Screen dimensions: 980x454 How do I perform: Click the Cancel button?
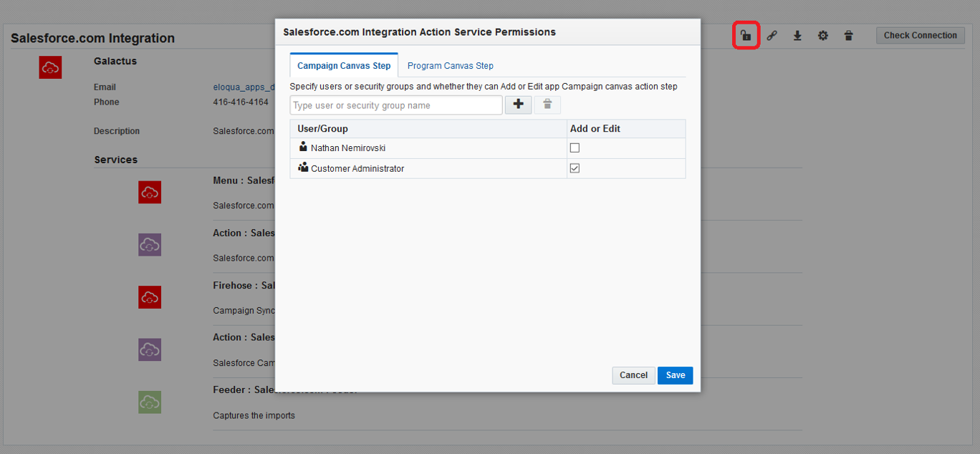pos(633,375)
